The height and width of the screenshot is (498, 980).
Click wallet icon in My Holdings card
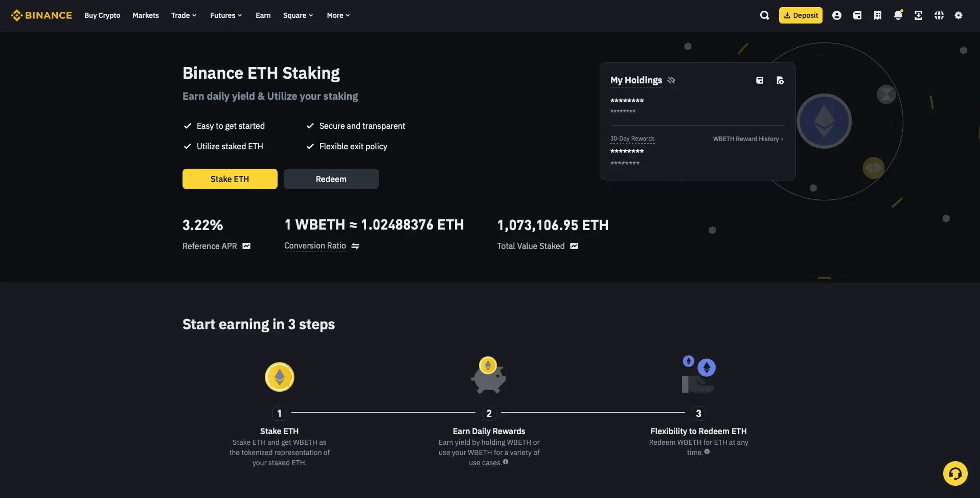760,80
